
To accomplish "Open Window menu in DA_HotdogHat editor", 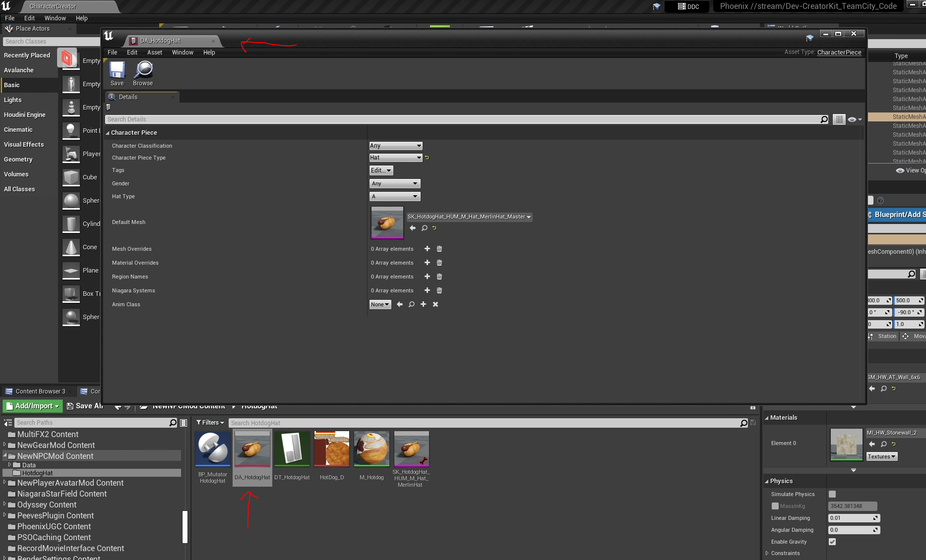I will point(183,53).
